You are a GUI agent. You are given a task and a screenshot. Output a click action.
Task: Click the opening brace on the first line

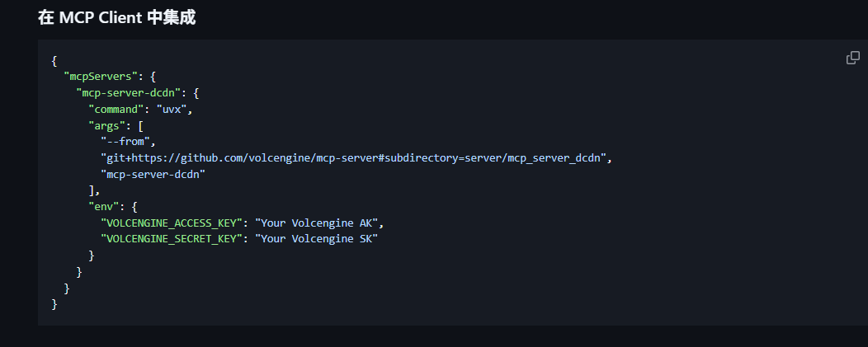click(x=54, y=61)
